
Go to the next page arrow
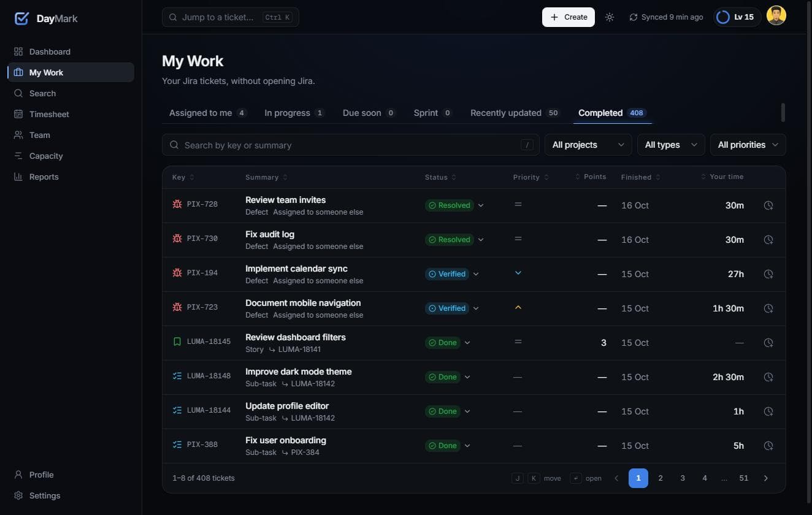[766, 478]
